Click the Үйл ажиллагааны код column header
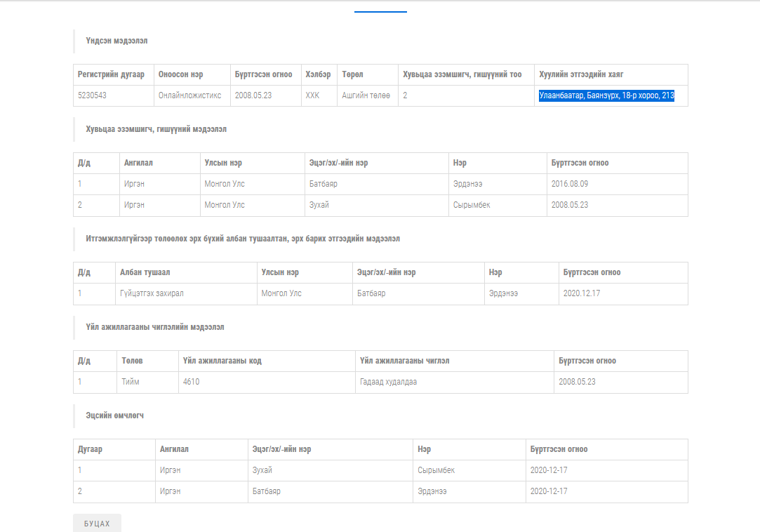The width and height of the screenshot is (760, 532). point(222,361)
